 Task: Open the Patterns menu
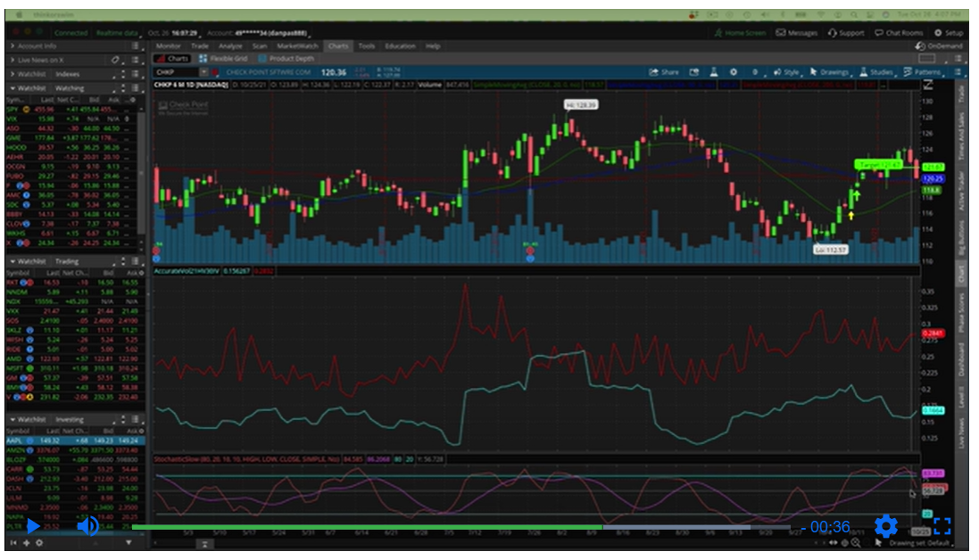[x=922, y=72]
